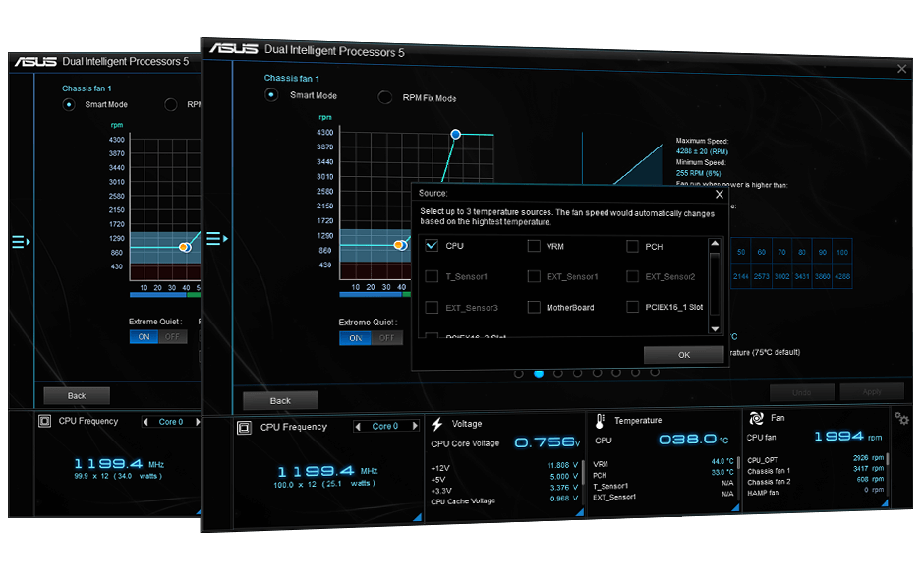Uncheck the CPU temperature source
Image resolution: width=924 pixels, height=588 pixels.
click(x=432, y=245)
